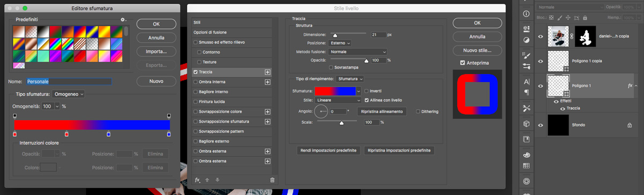Image resolution: width=644 pixels, height=195 pixels.
Task: Collapse effects on Poligono 1 layer
Action: (636, 86)
